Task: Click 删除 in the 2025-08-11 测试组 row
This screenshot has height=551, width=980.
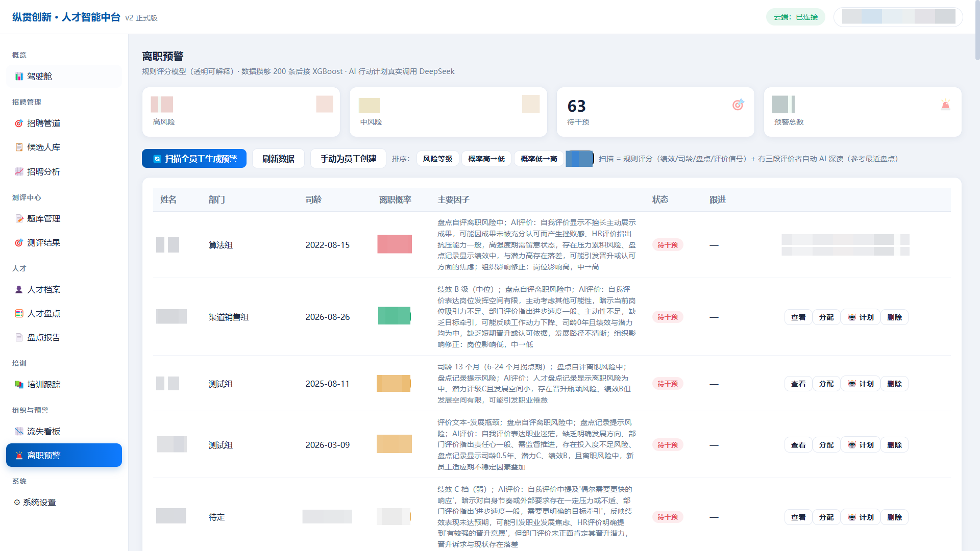Action: (x=894, y=384)
